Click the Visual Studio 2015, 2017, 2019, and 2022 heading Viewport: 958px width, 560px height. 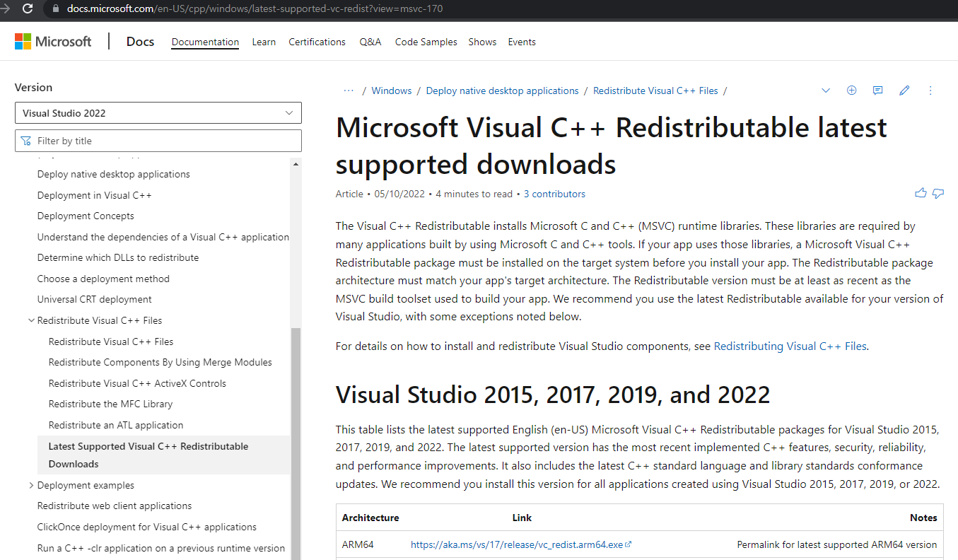553,395
